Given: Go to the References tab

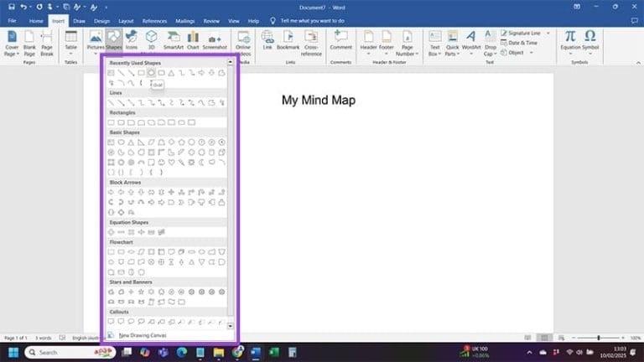Looking at the screenshot, I should (x=154, y=21).
